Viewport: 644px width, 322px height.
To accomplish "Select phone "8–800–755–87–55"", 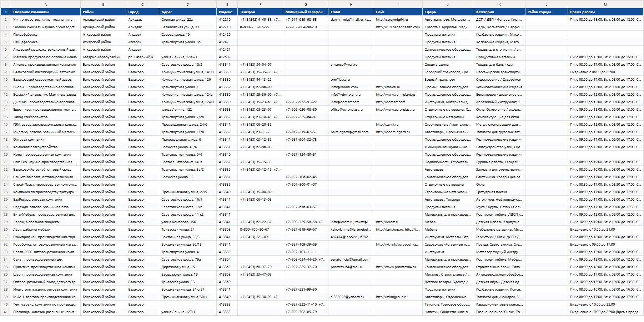I will [260, 27].
